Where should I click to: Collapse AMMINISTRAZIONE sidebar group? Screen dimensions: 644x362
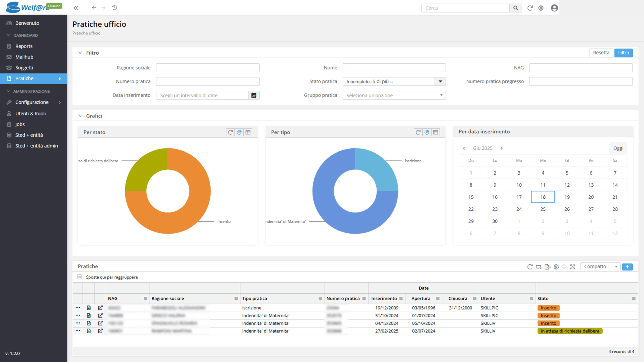point(9,91)
